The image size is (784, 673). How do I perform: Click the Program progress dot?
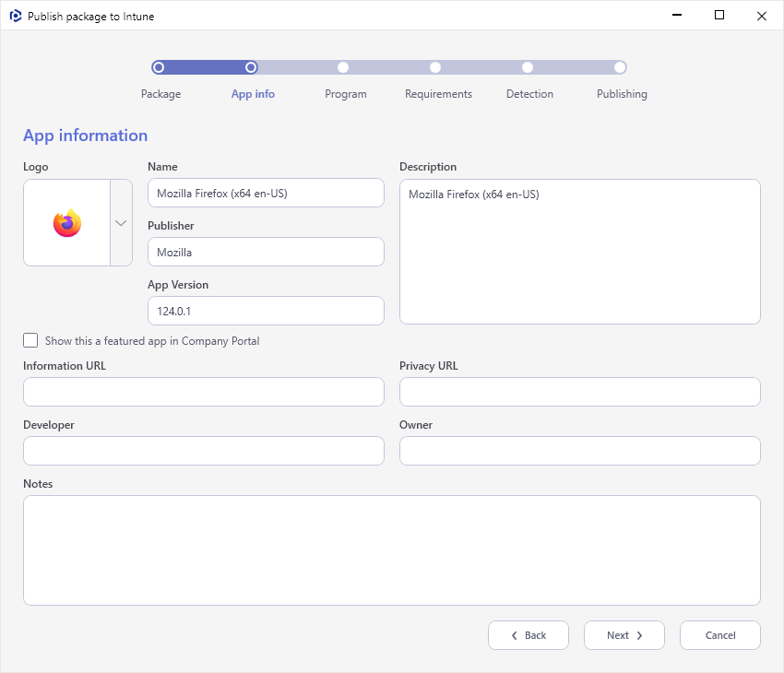pos(343,67)
